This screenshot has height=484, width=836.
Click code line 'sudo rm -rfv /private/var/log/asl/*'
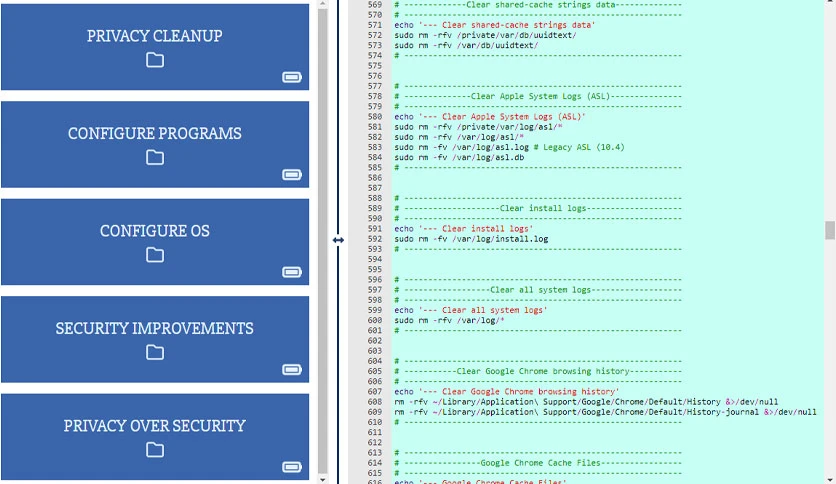point(478,127)
